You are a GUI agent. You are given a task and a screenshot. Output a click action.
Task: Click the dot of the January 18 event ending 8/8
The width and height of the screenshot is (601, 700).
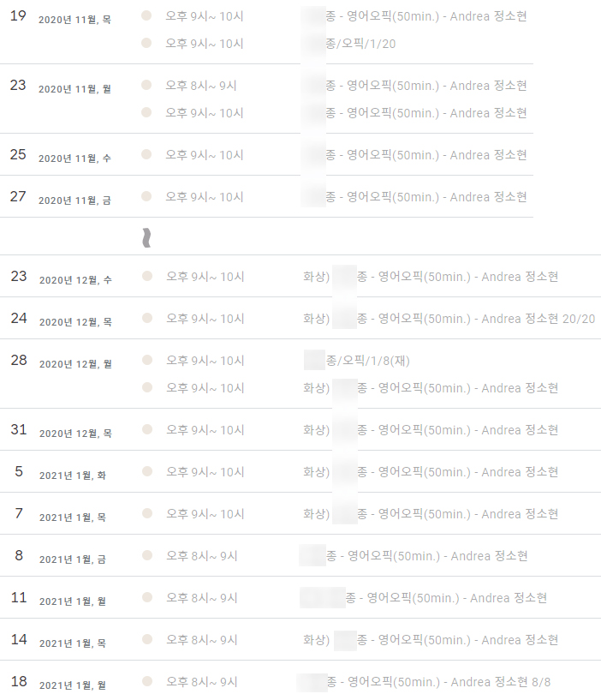(146, 682)
